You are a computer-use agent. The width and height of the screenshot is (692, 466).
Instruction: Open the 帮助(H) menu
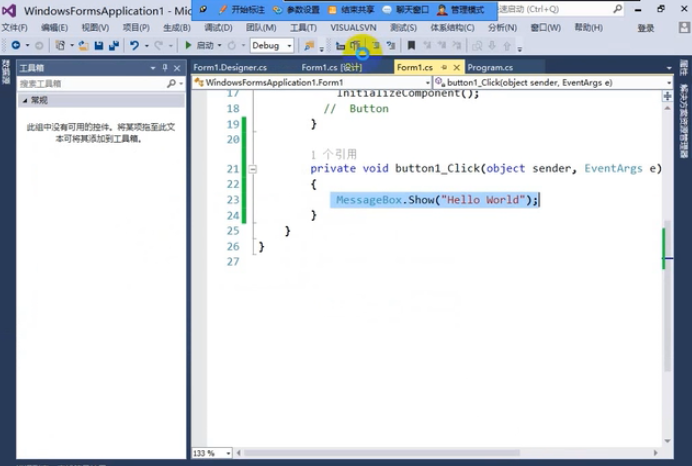(x=588, y=28)
